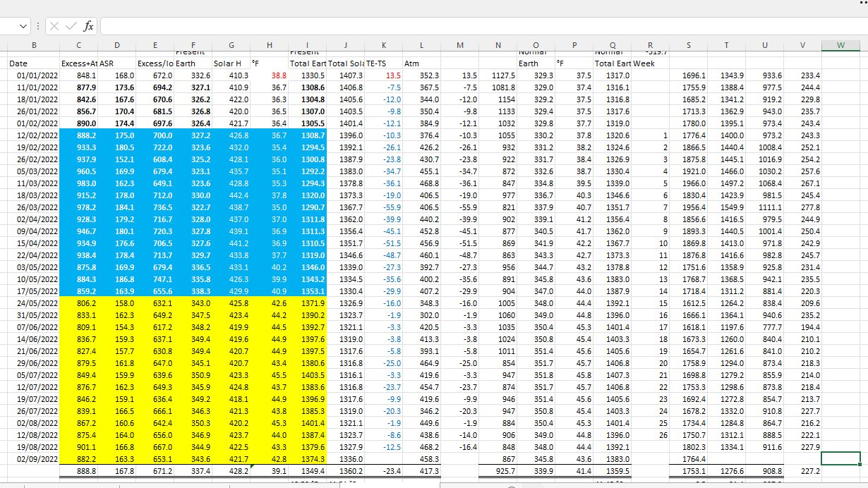Click the three-dot handle beside the Name Box
The image size is (868, 488).
(38, 26)
